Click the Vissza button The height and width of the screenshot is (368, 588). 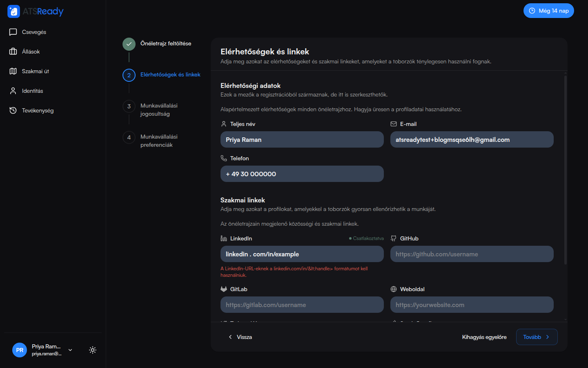click(x=240, y=337)
